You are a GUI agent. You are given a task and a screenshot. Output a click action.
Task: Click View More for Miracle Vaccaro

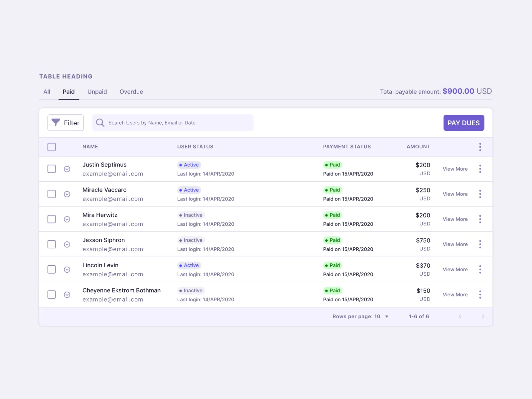coord(455,194)
